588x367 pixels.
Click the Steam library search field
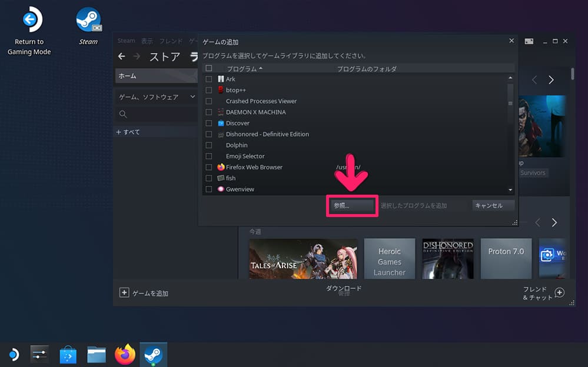pyautogui.click(x=157, y=114)
